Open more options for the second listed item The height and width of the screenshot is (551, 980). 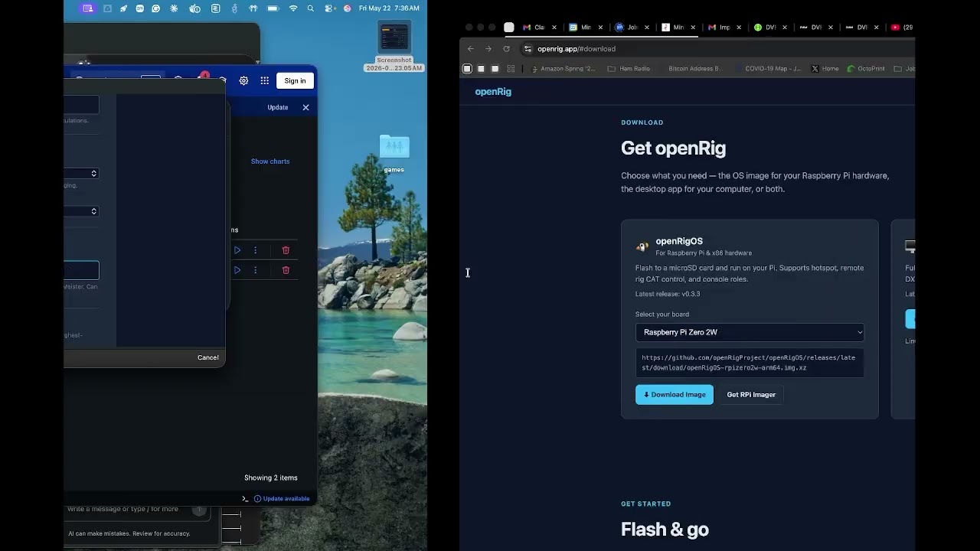pyautogui.click(x=256, y=270)
